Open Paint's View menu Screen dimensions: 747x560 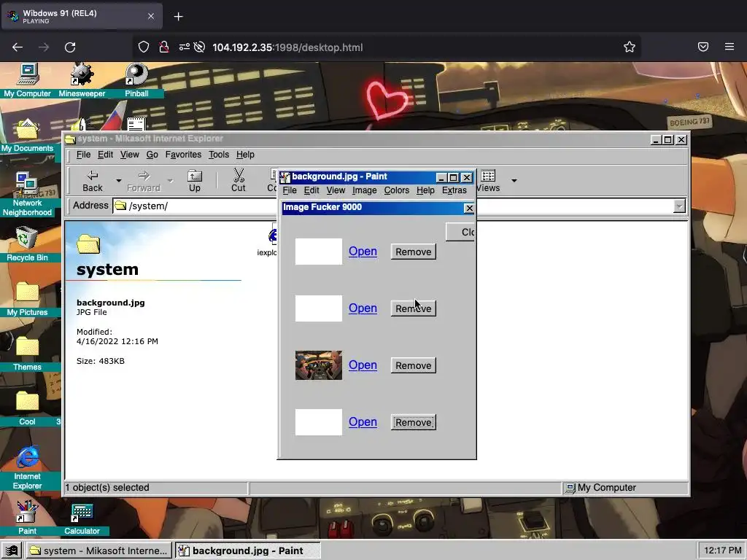[x=336, y=190]
